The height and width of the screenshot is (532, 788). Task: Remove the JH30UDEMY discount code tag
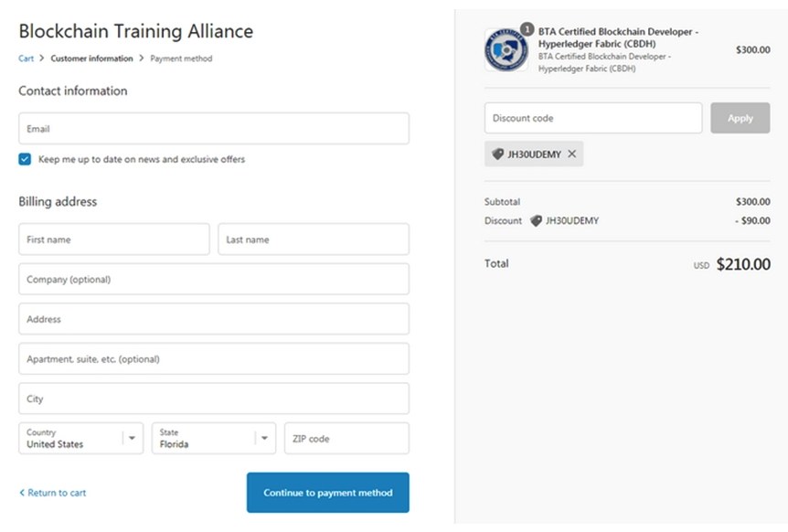click(572, 154)
